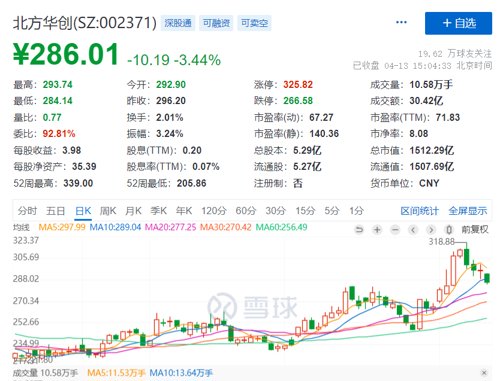Open the 前复权 adjustment dropdown
Screen dimensions: 500x381
tap(475, 229)
